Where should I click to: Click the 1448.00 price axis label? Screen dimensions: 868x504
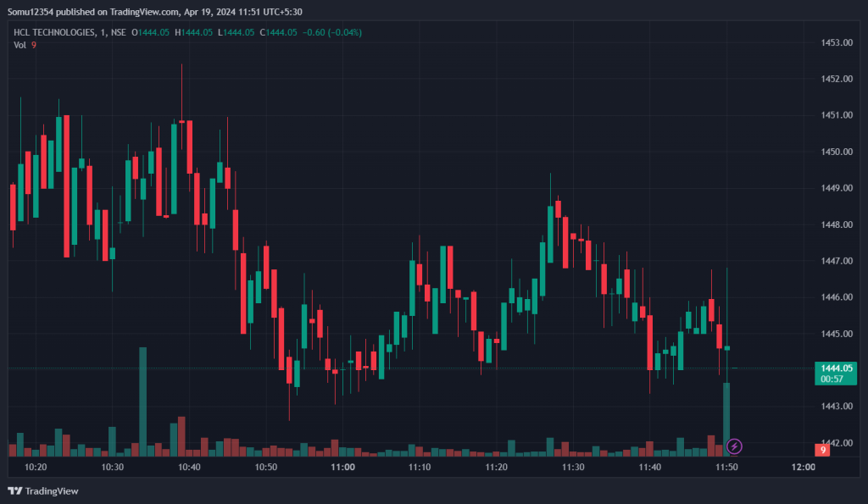[x=837, y=224]
